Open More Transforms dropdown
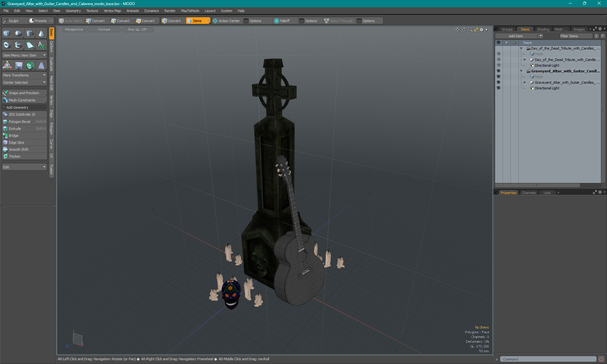The image size is (607, 364). (x=24, y=75)
